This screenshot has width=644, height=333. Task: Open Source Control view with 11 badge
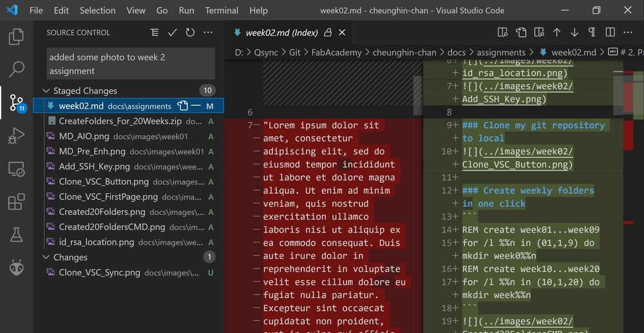[17, 102]
